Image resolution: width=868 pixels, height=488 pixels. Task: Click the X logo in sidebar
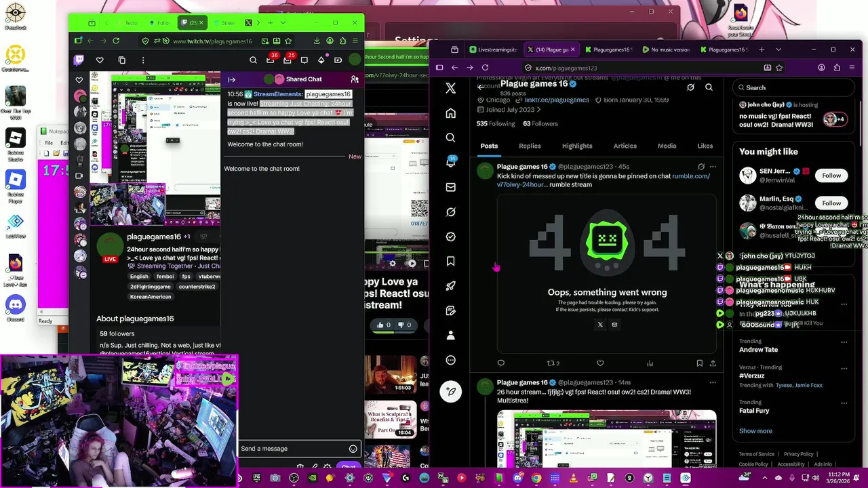pyautogui.click(x=450, y=88)
